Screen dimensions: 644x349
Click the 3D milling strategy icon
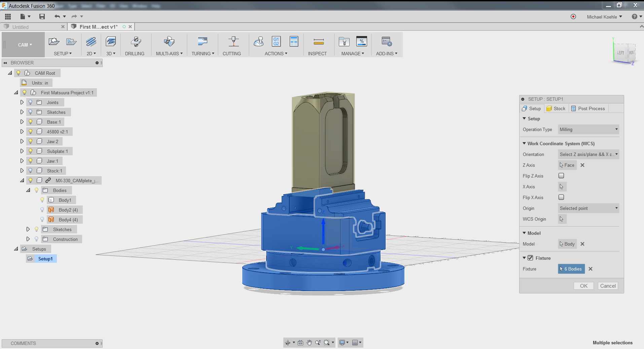tap(111, 42)
